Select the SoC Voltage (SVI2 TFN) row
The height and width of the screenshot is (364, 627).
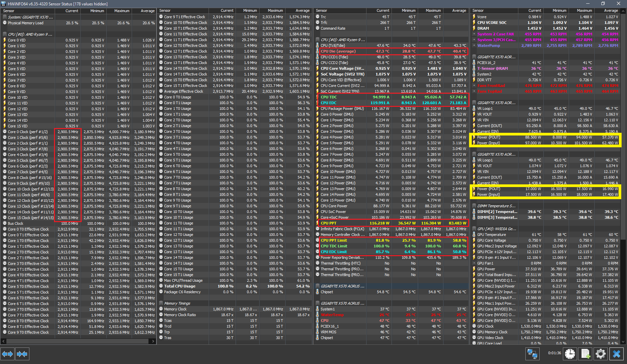point(391,74)
